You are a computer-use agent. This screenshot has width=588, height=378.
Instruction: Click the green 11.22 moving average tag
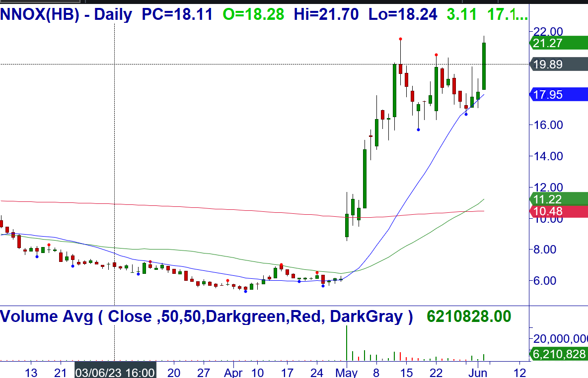(x=559, y=199)
